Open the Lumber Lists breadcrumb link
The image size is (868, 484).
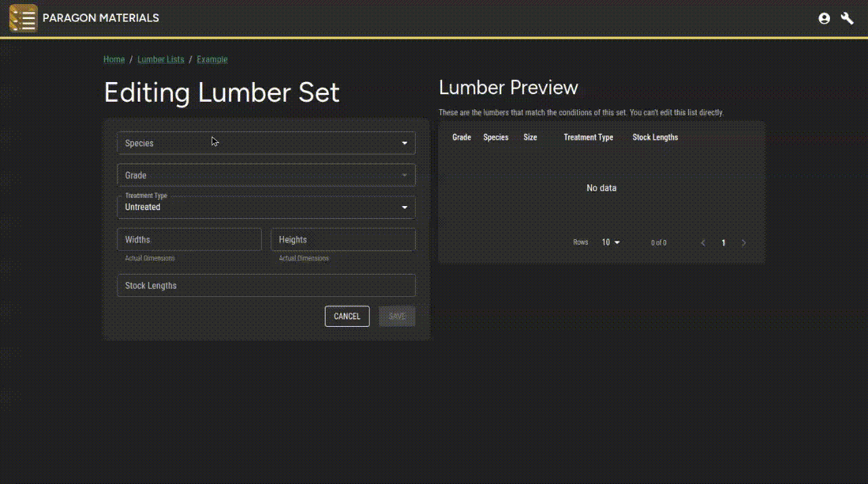161,60
